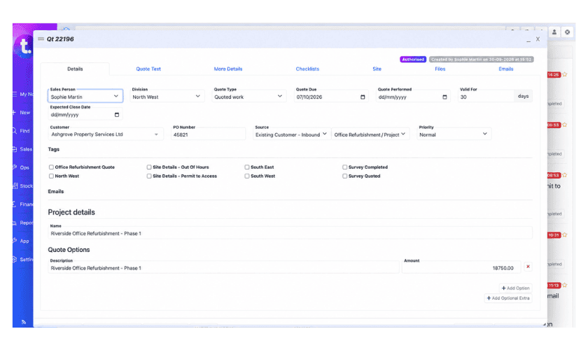The width and height of the screenshot is (588, 364).
Task: Open the App section in the sidebar
Action: coord(22,241)
